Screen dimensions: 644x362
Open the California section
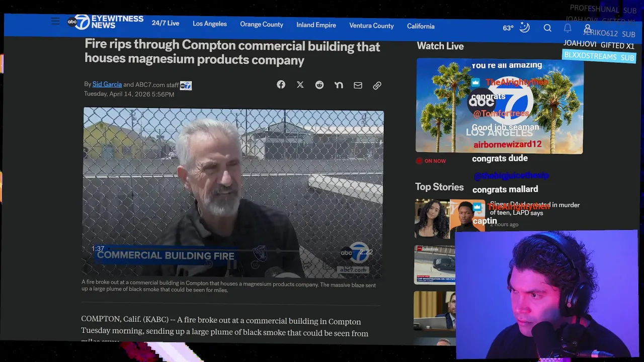pyautogui.click(x=421, y=26)
